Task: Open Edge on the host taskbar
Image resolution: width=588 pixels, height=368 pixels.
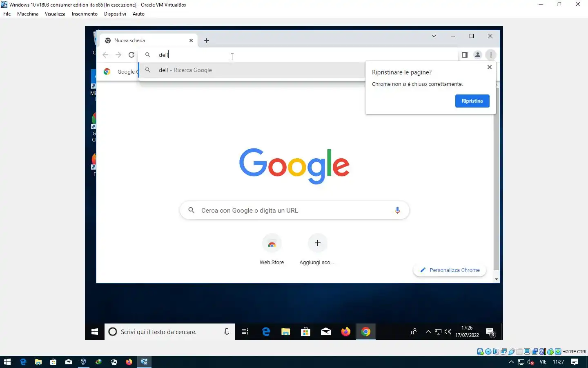Action: [x=23, y=362]
